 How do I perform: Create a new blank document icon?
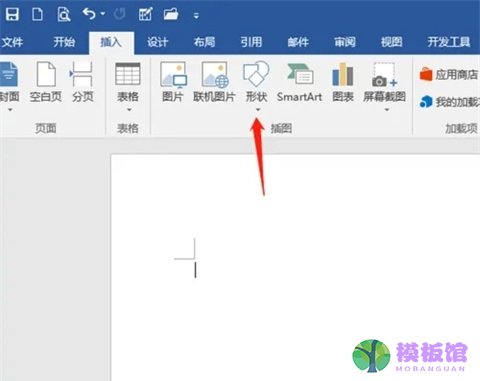(x=37, y=15)
